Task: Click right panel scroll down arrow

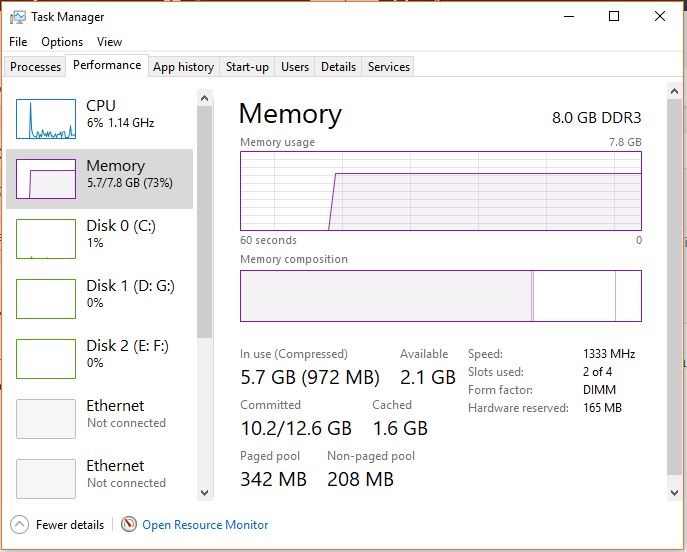Action: pos(674,493)
